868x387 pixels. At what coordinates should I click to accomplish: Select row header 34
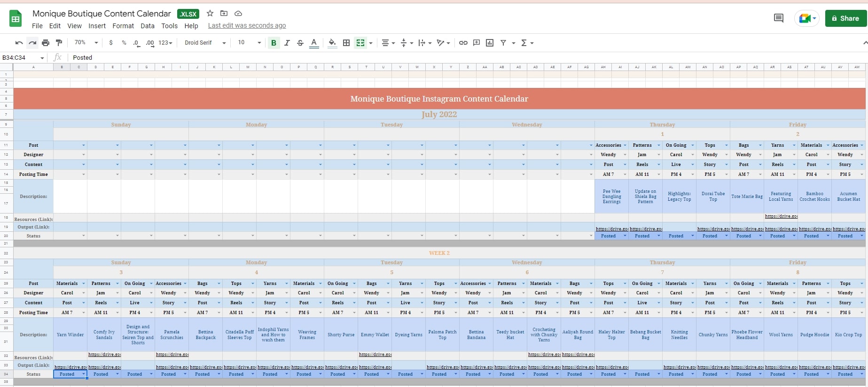click(x=6, y=374)
